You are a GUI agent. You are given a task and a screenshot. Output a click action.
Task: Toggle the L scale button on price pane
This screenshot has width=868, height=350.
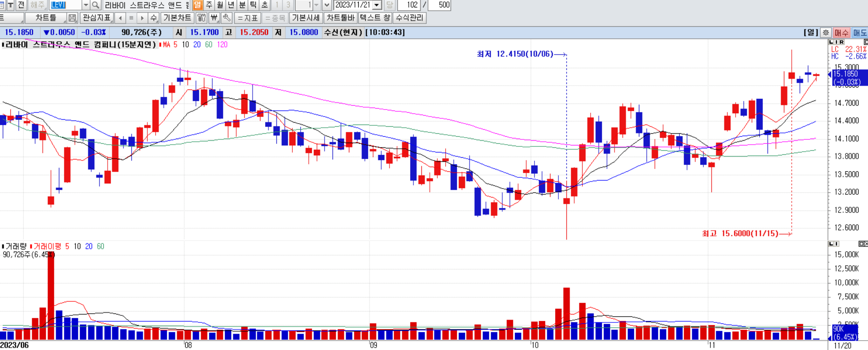coord(831,42)
